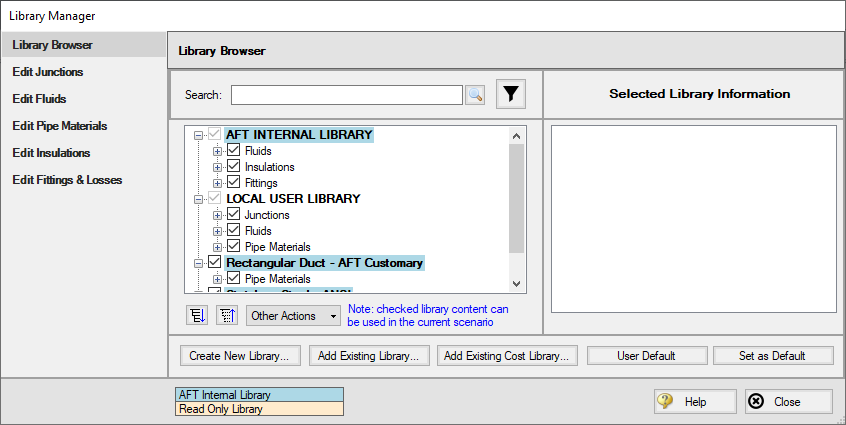Click the Help button label

click(695, 402)
